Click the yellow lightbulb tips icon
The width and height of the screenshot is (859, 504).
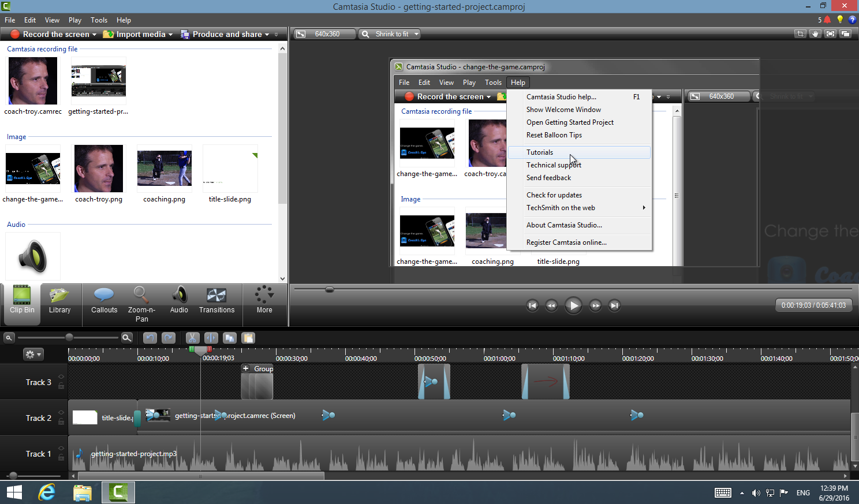click(840, 20)
